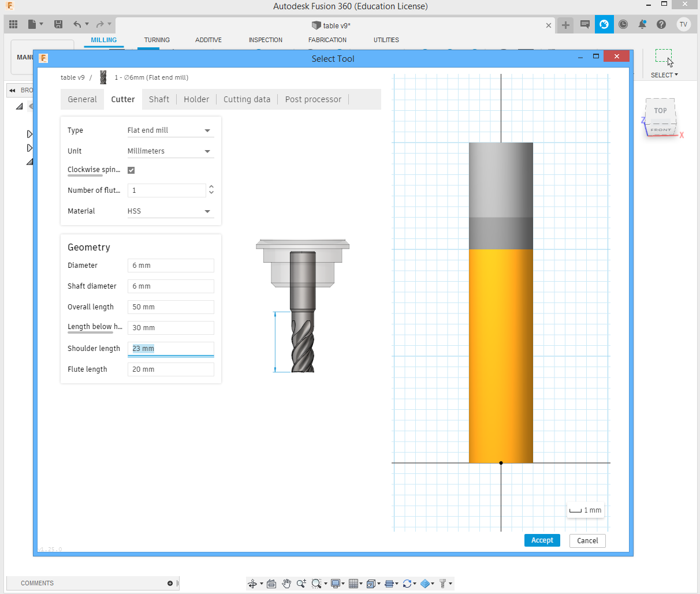Switch to the Cutting data tab

coord(247,99)
